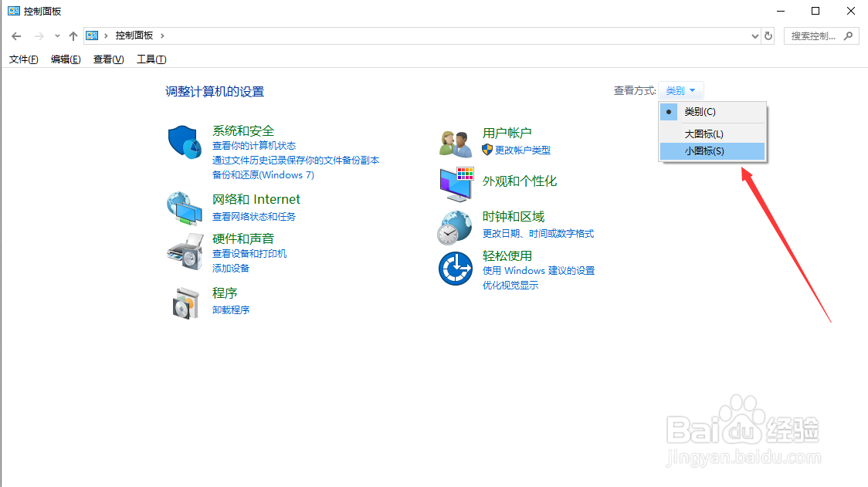Open the 程序 category
Image resolution: width=868 pixels, height=487 pixels.
pyautogui.click(x=225, y=293)
